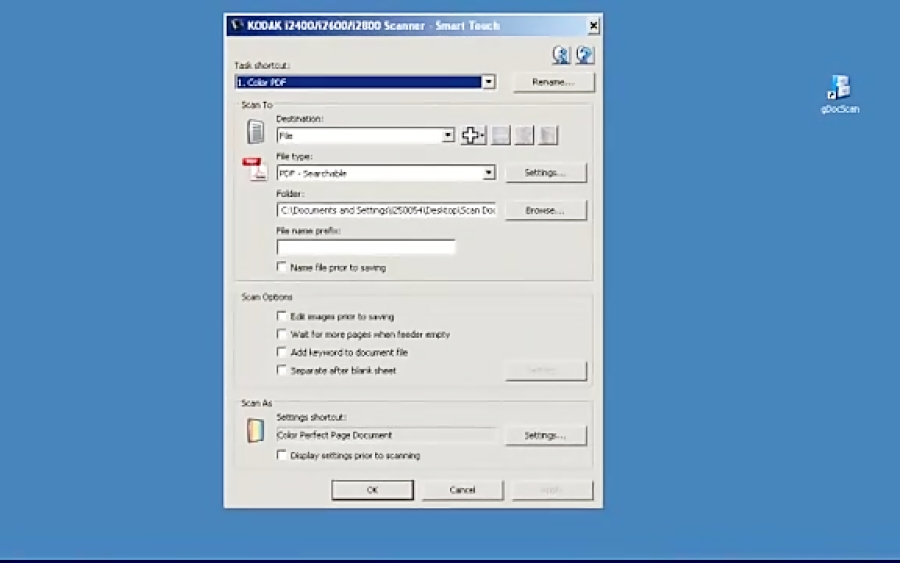Click the red PDF file type icon
This screenshot has width=900, height=563.
(255, 170)
